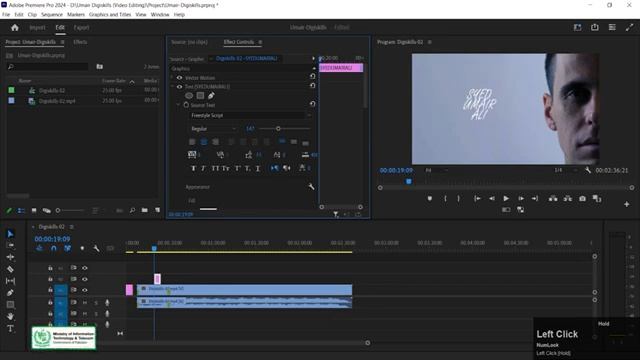Select the Selection tool arrow

[10, 234]
